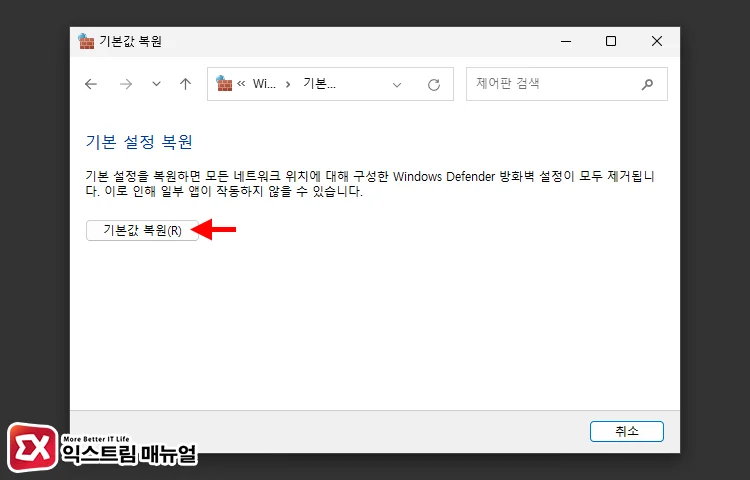Go back with the left arrow
Screen dimensions: 750x480
(91, 85)
